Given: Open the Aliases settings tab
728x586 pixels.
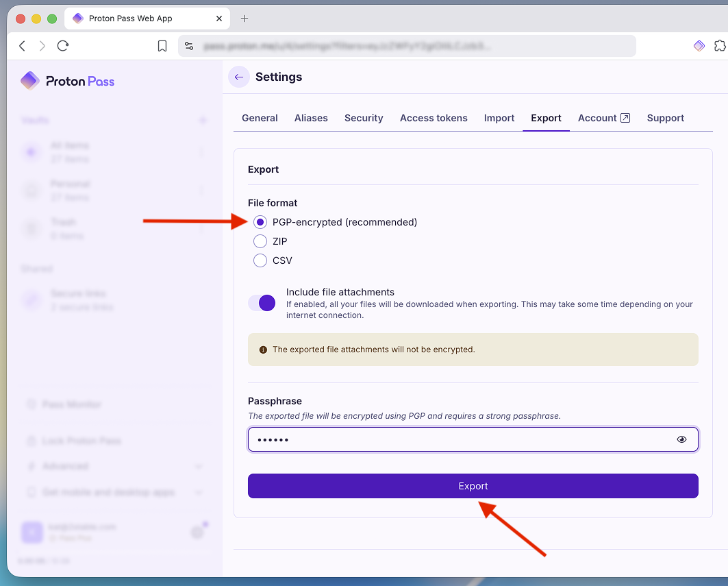Looking at the screenshot, I should pyautogui.click(x=311, y=118).
